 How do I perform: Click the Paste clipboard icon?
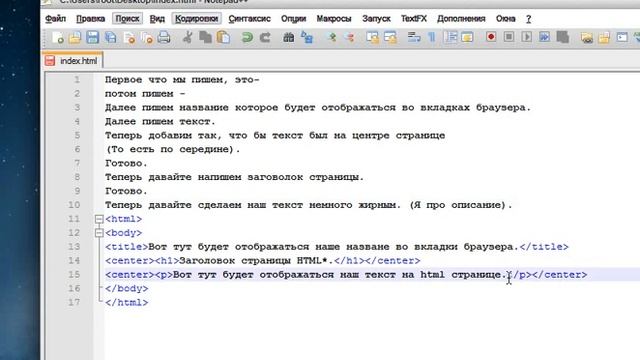pyautogui.click(x=223, y=38)
